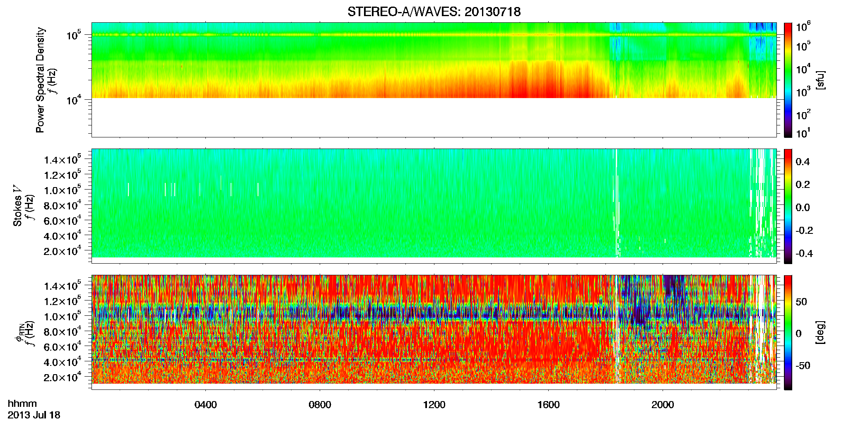The image size is (868, 447).
Task: Click the [sfu] colorbar unit label
Action: (820, 80)
